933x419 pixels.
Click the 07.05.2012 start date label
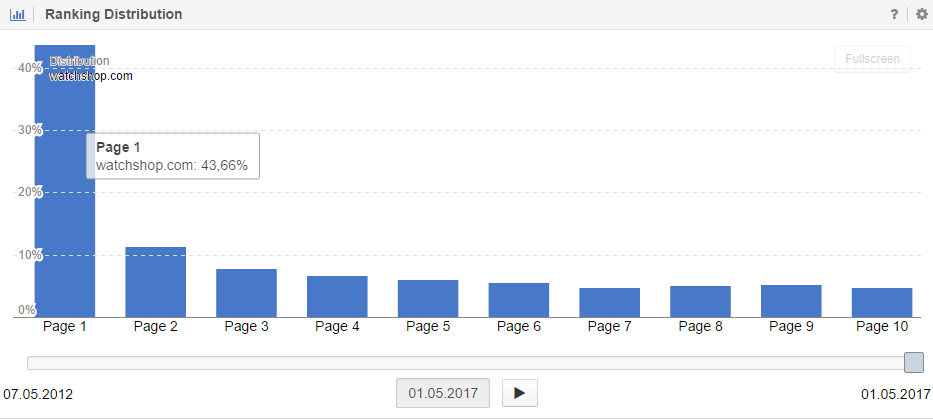pos(38,394)
